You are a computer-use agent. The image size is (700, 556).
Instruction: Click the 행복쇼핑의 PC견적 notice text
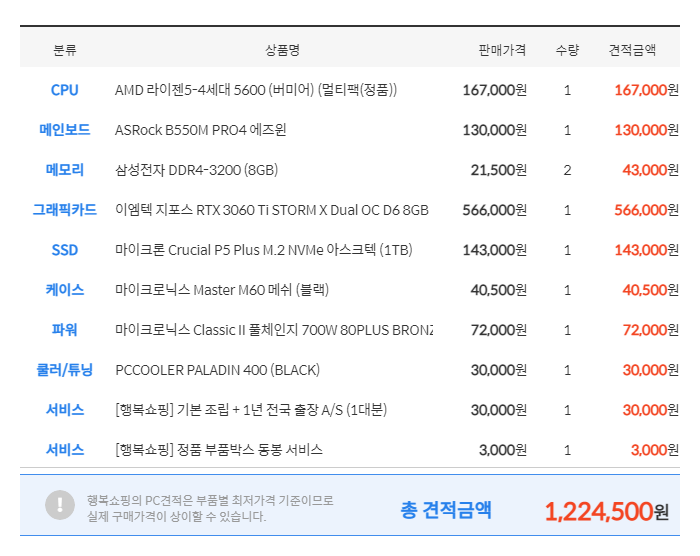click(210, 508)
